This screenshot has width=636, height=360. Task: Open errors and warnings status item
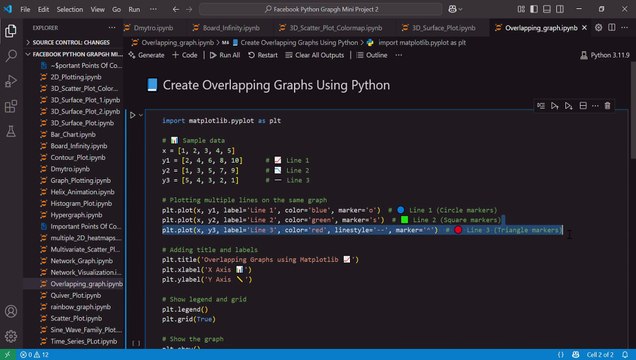coord(34,355)
